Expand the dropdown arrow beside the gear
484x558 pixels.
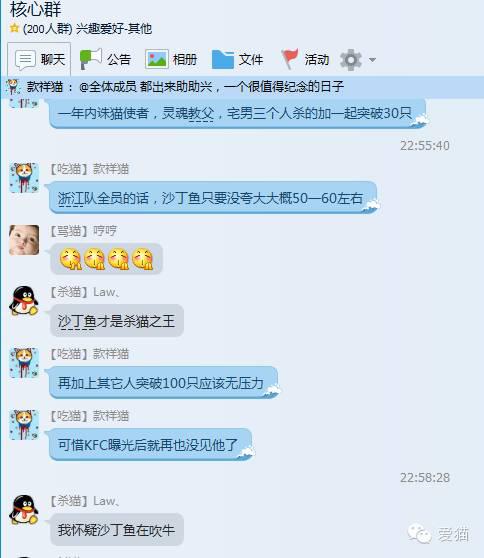372,60
